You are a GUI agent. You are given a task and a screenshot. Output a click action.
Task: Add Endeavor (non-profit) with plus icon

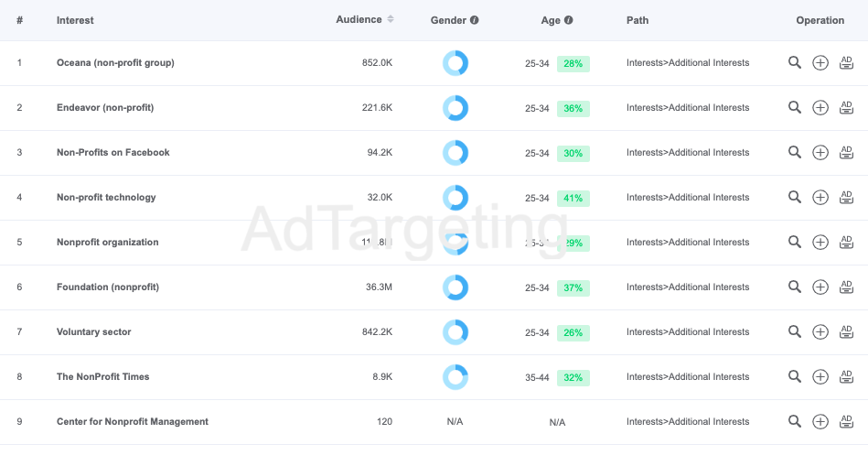click(820, 107)
